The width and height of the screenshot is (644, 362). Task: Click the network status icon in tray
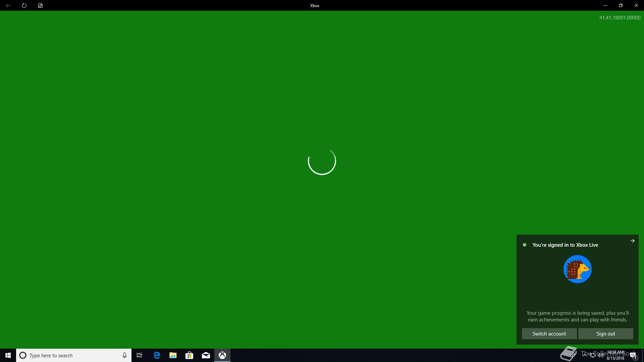(x=593, y=355)
